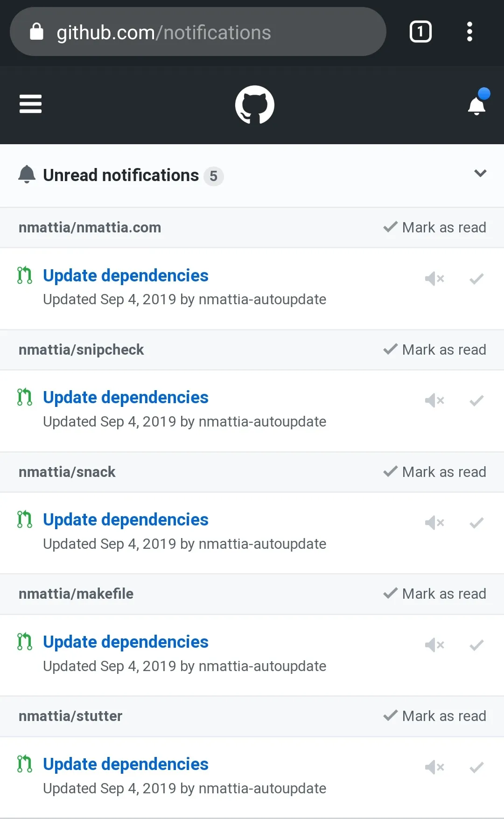Viewport: 504px width, 819px height.
Task: Open browser three-dot overflow menu
Action: tap(469, 32)
